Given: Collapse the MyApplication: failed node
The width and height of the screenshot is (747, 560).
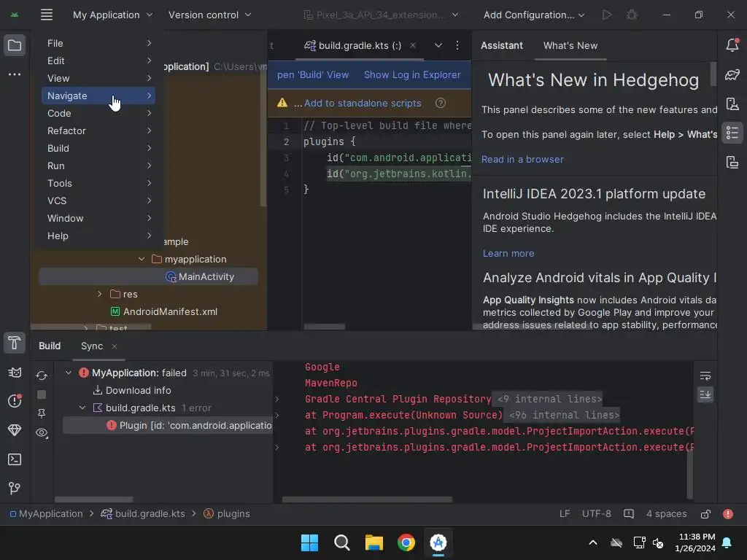Looking at the screenshot, I should pyautogui.click(x=69, y=373).
